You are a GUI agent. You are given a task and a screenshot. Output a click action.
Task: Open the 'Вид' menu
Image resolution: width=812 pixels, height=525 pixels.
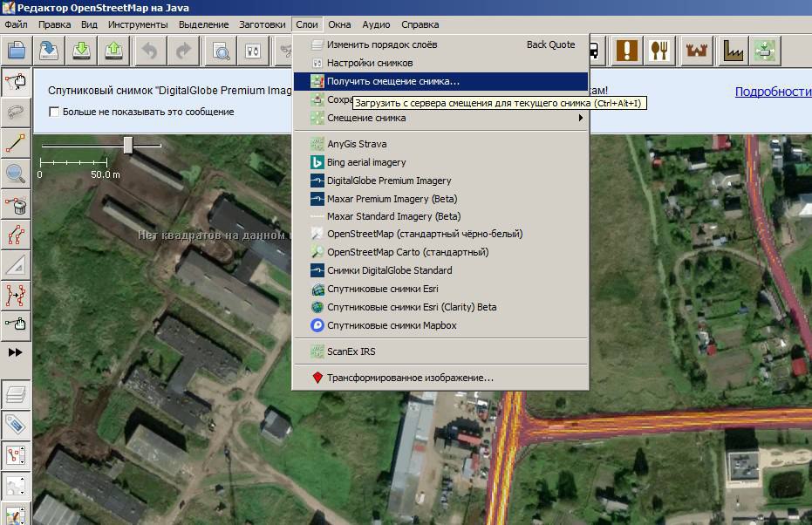pyautogui.click(x=89, y=24)
